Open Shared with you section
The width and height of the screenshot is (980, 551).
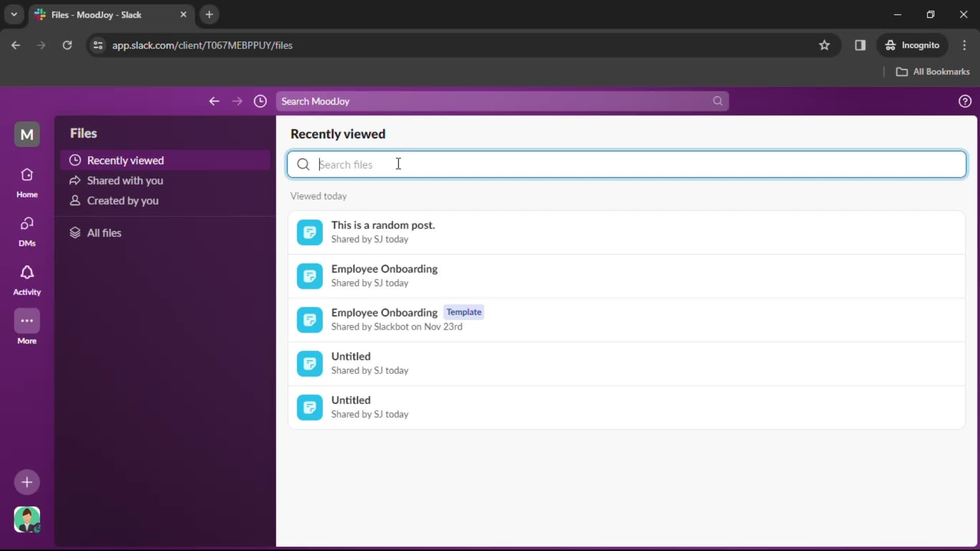[125, 180]
